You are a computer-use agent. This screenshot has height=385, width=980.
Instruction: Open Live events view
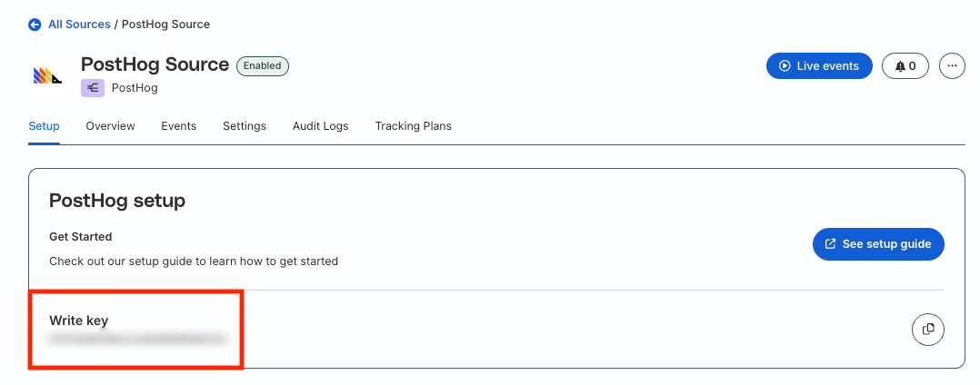[819, 66]
